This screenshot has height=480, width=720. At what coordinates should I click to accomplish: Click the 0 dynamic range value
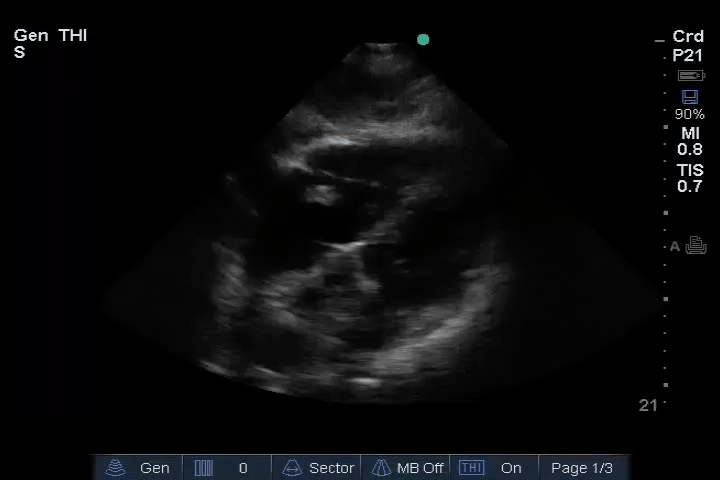(x=243, y=468)
